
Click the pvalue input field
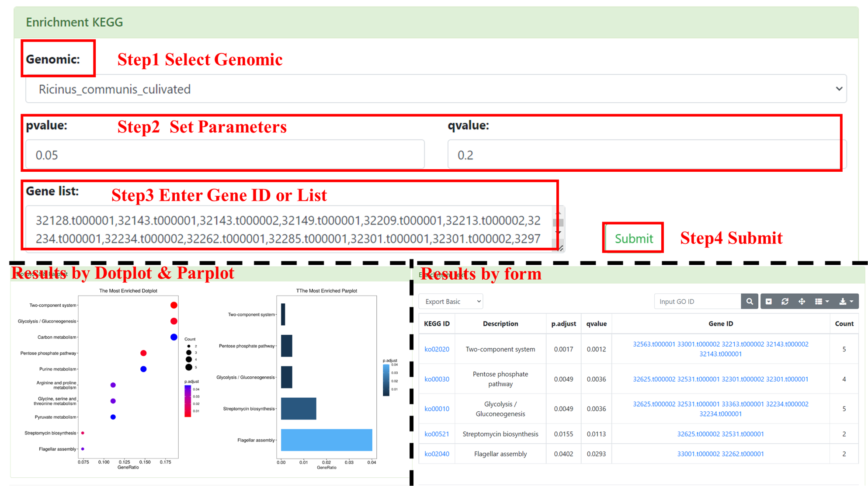225,155
